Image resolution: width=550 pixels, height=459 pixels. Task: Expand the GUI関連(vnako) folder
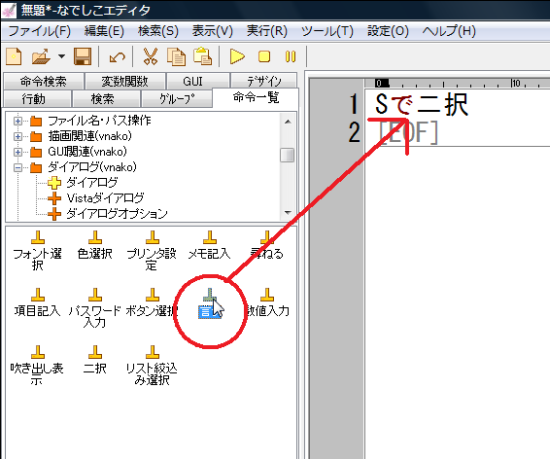click(x=18, y=152)
